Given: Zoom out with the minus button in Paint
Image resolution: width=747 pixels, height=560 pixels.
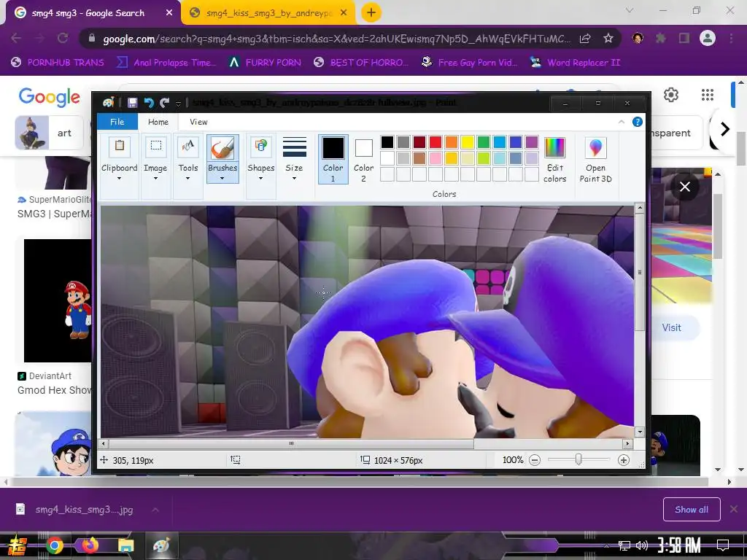Looking at the screenshot, I should (535, 460).
